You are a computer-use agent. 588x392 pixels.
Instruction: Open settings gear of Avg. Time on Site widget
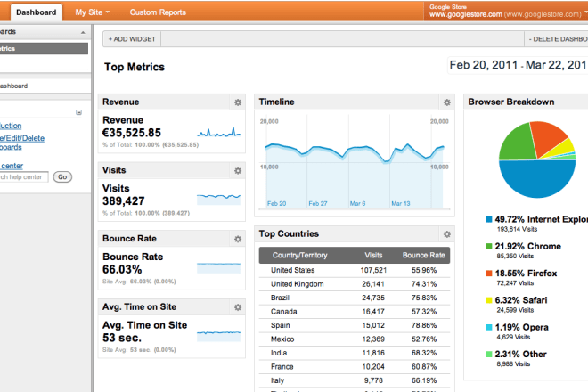[238, 307]
